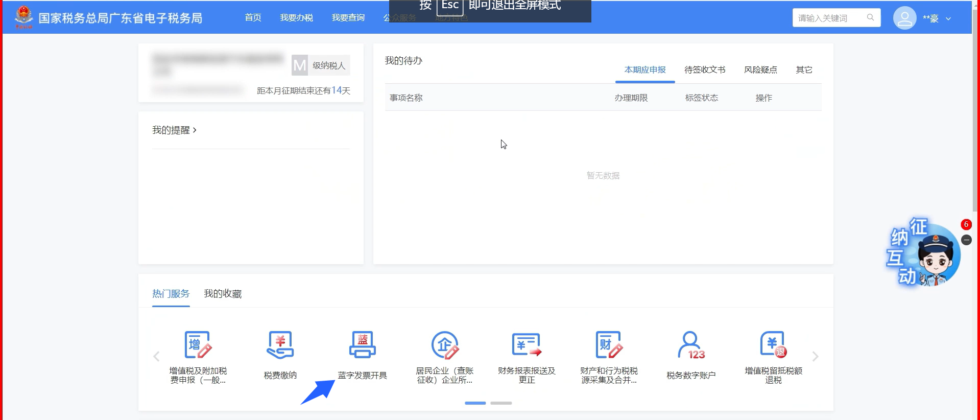Screen dimensions: 980x420
Task: Open 财务报表报送及更正 service icon
Action: pyautogui.click(x=527, y=345)
